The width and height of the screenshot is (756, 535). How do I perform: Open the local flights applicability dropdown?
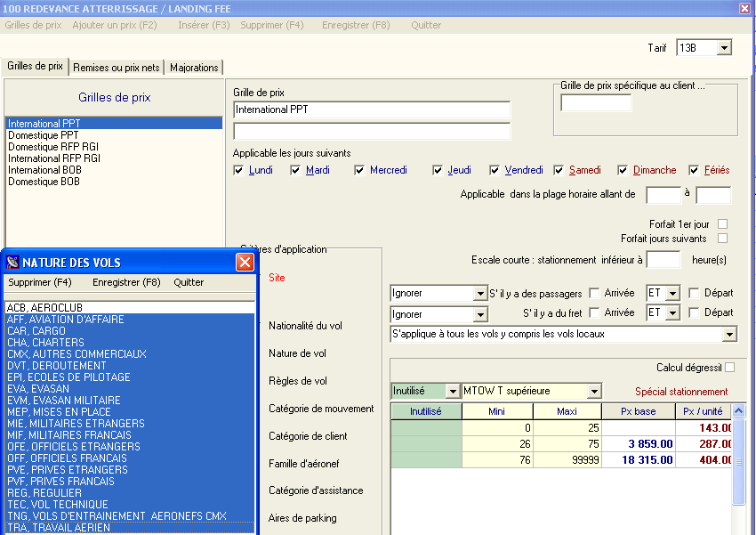click(729, 335)
